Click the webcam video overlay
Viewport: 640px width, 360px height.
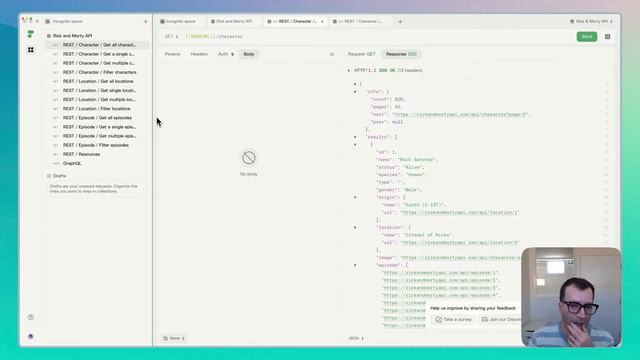coord(571,297)
